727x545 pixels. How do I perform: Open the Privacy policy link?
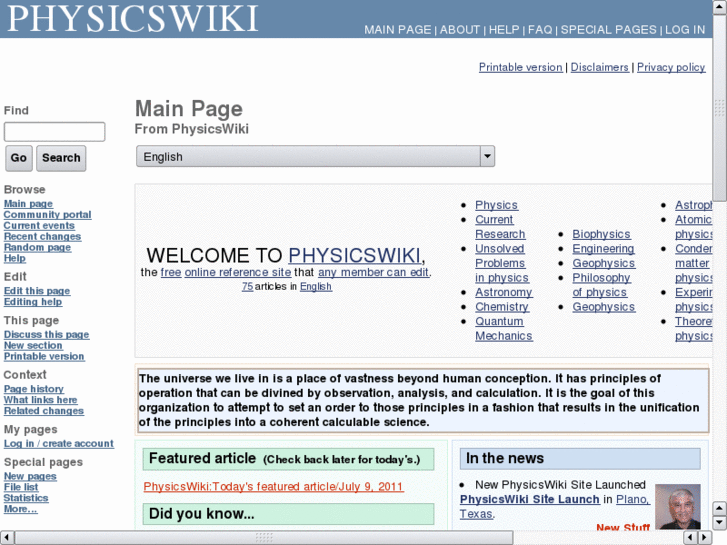tap(671, 67)
